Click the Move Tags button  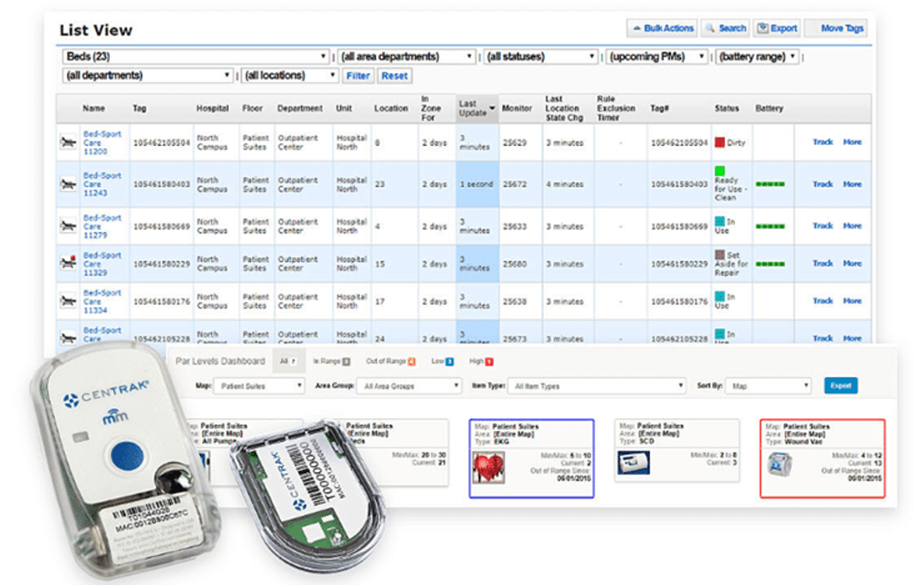(x=836, y=28)
